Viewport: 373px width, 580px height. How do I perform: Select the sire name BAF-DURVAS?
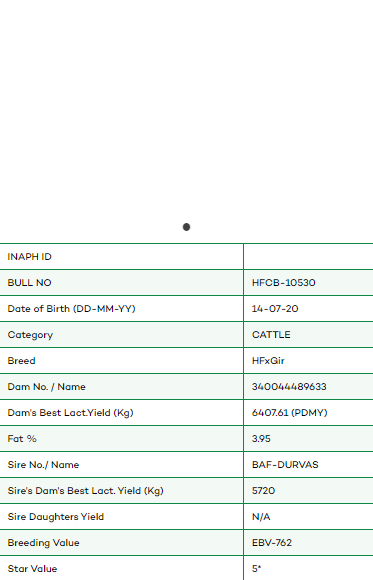(285, 465)
